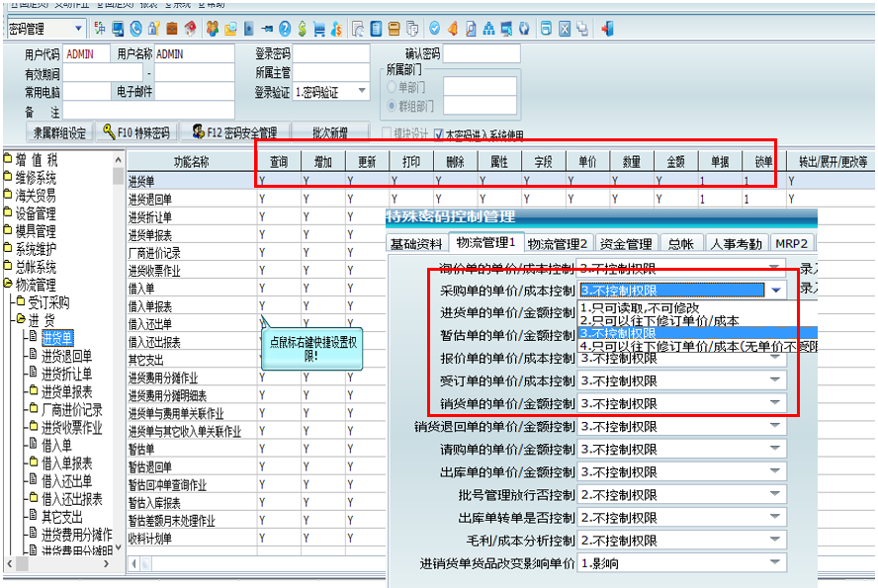Screen dimensions: 878x588
Task: Open the 销货单的单价/金额控制 dropdown
Action: point(775,403)
